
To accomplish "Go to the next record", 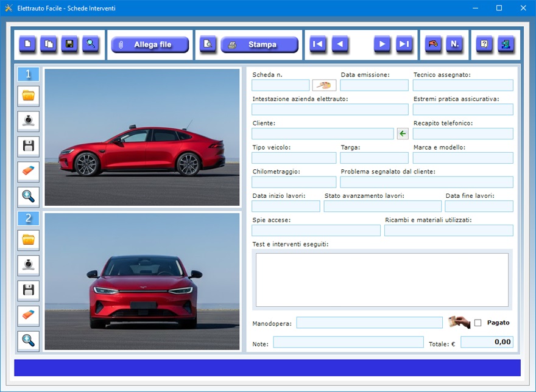I will (x=382, y=44).
